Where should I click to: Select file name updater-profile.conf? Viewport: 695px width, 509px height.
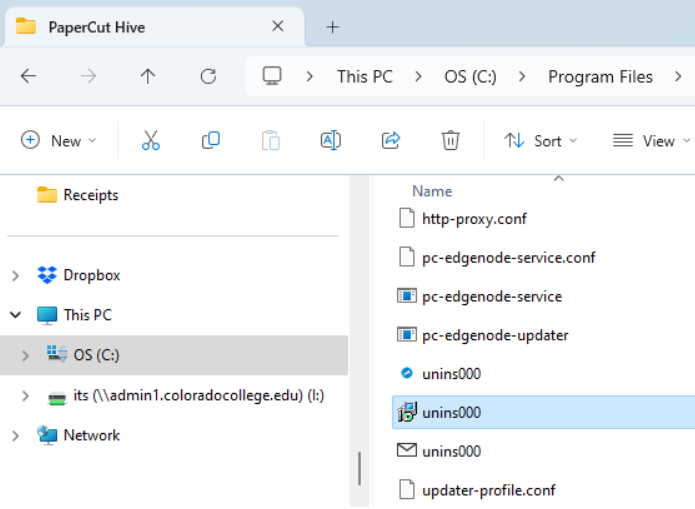click(x=488, y=490)
